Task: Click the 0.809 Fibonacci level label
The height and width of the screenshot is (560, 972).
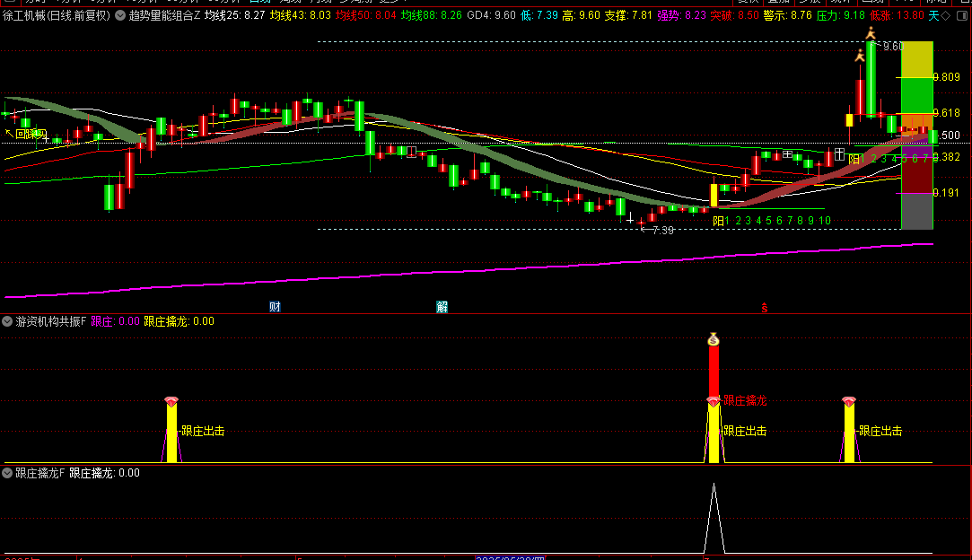Action: (x=947, y=77)
